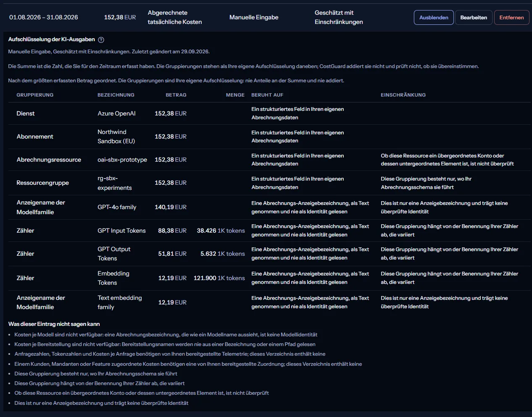Select the 12,19 EUR amount for Text embedding family
Image resolution: width=532 pixels, height=417 pixels.
pyautogui.click(x=172, y=302)
